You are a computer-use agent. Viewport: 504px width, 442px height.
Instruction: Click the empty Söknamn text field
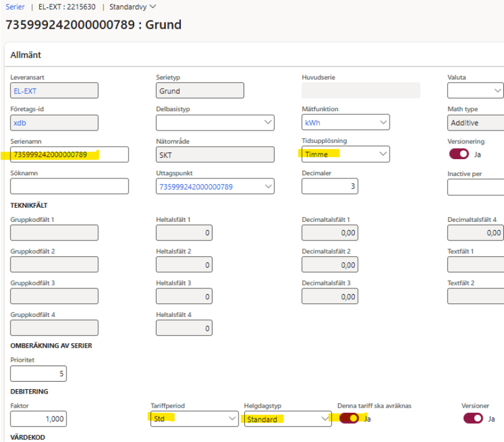point(69,186)
